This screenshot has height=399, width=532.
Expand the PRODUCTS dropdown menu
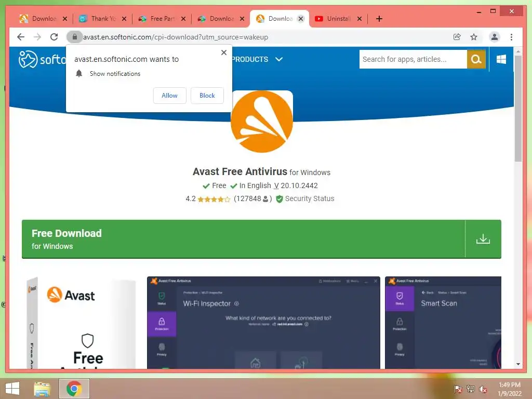pos(257,59)
